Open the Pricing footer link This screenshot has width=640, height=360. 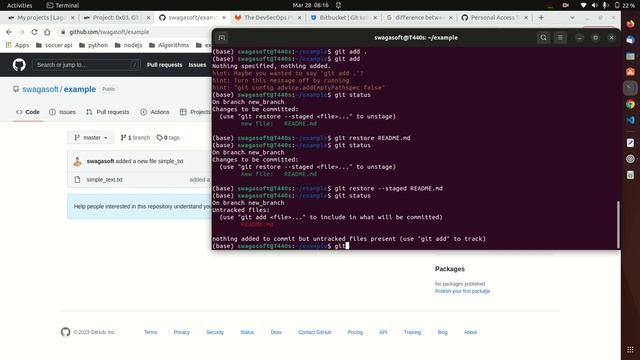[x=355, y=332]
